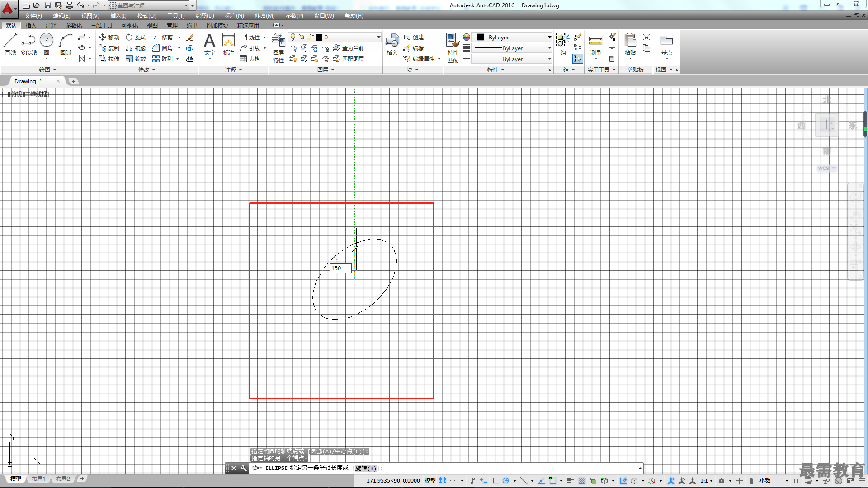Screen dimensions: 868x488
Task: Click the 缩放 (Scale) tool
Action: coord(136,59)
